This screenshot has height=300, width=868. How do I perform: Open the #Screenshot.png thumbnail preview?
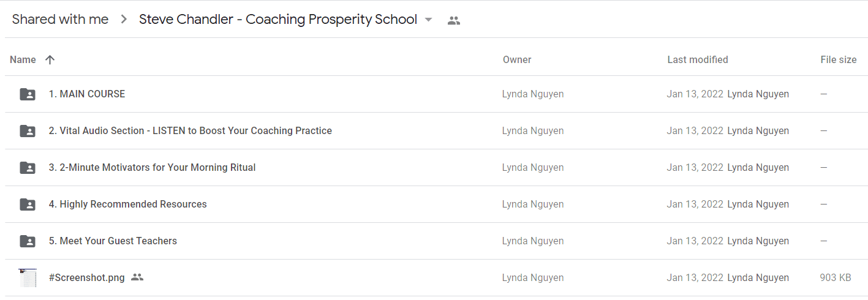pyautogui.click(x=28, y=278)
